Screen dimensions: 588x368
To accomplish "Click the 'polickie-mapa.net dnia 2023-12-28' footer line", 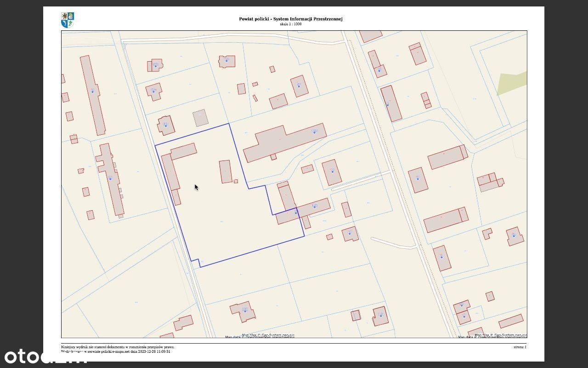I will [116, 351].
